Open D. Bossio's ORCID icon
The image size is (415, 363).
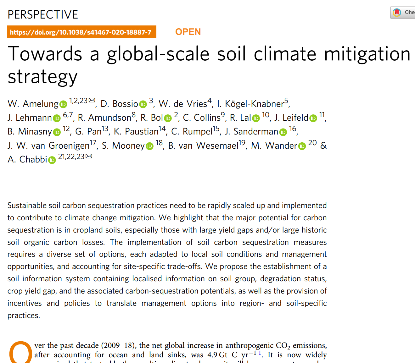tap(143, 104)
